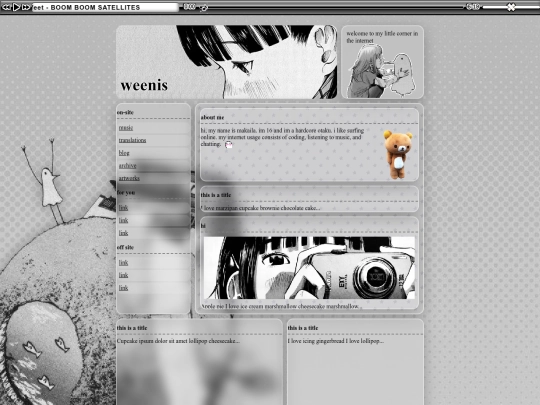Click the first link under 'for you'

[x=123, y=208]
